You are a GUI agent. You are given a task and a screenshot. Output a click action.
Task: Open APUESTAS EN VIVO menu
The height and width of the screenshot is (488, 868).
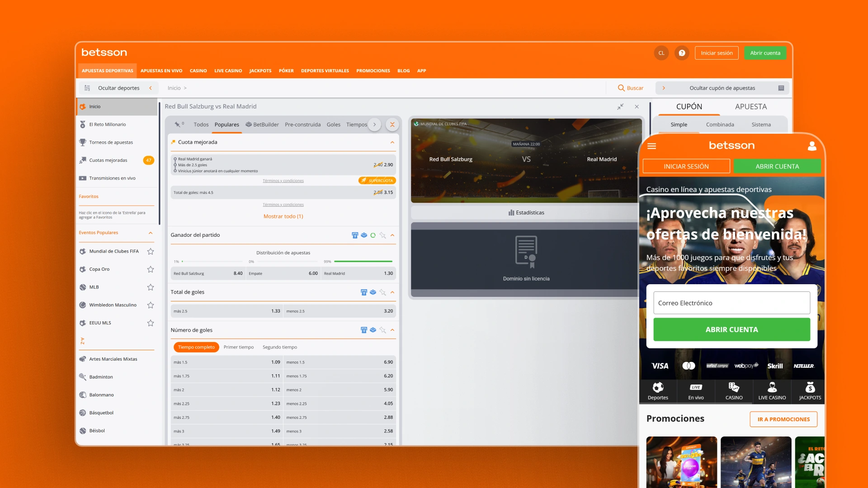[x=161, y=71]
